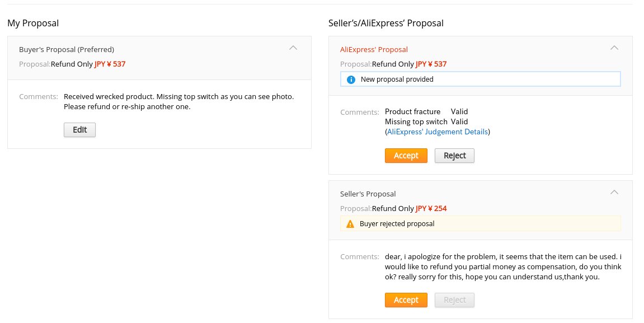Screen dimensions: 644x323
Task: Click the red AliExpress' Proposal title
Action: (374, 49)
